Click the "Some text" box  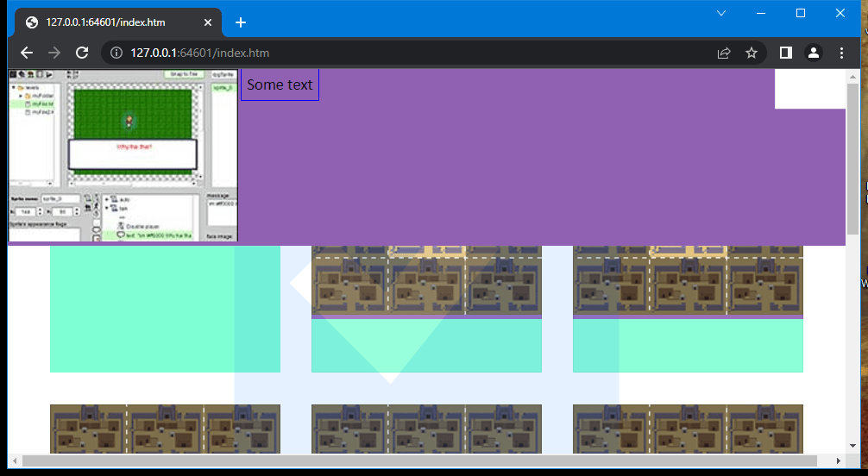pyautogui.click(x=280, y=85)
